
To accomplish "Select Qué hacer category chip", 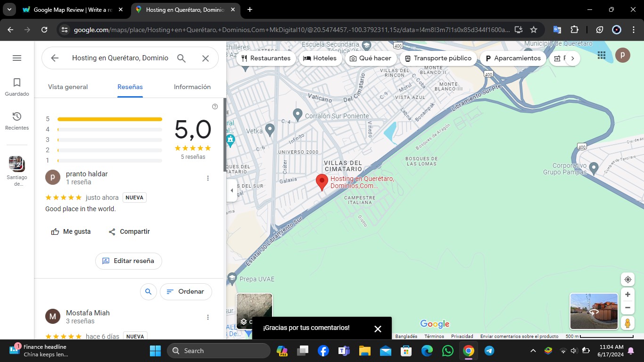I will (371, 58).
